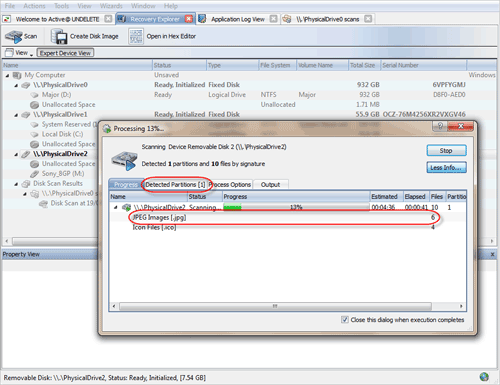500x385 pixels.
Task: Open the Help menu
Action: [171, 6]
